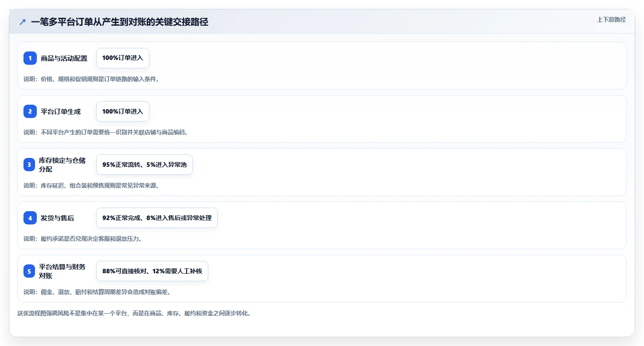Select the 发货与售后 step label
The height and width of the screenshot is (346, 644).
(57, 218)
